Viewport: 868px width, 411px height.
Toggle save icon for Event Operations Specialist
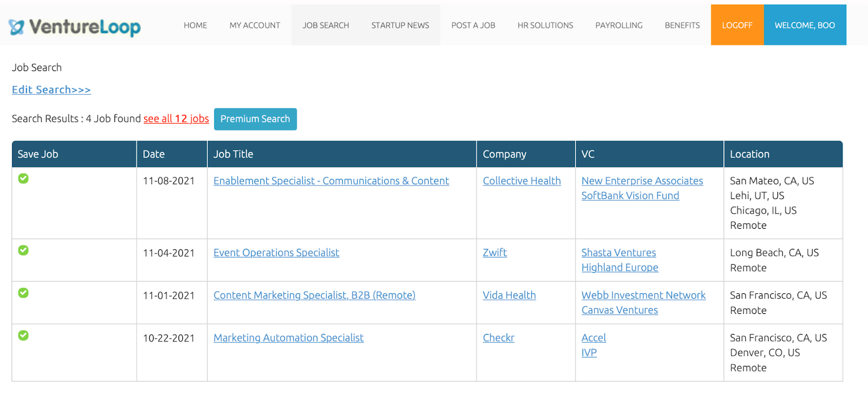point(23,250)
